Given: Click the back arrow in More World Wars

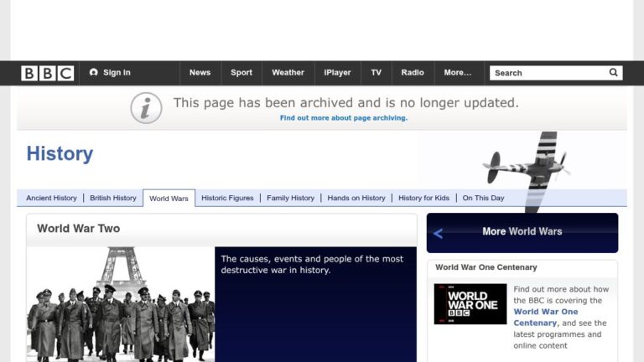Looking at the screenshot, I should (x=438, y=234).
